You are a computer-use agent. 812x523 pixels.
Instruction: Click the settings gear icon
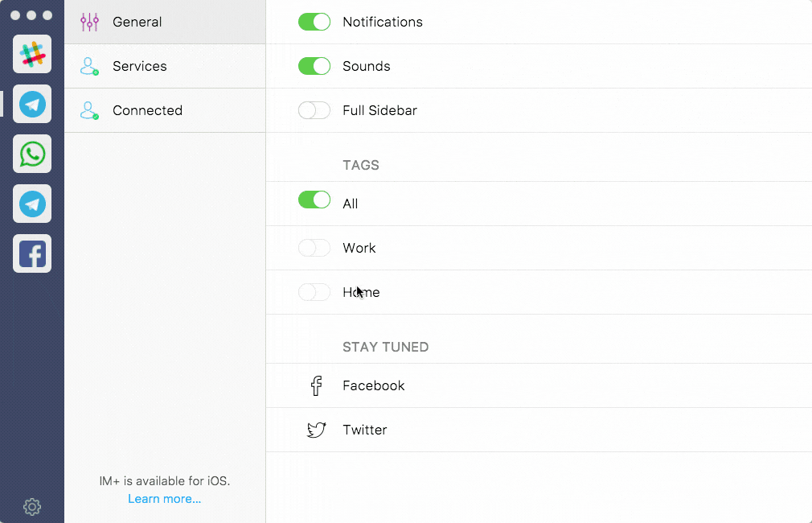(x=32, y=506)
